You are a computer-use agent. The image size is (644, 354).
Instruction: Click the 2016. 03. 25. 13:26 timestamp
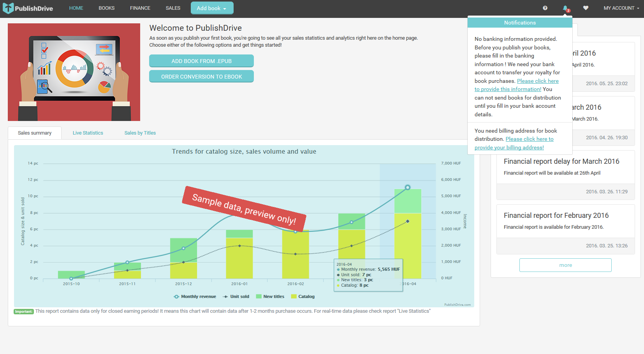[607, 246]
